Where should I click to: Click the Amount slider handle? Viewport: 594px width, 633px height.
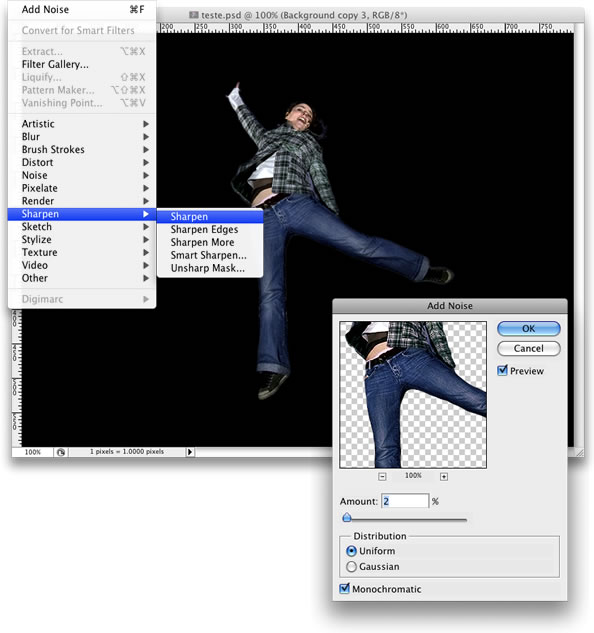pos(346,518)
